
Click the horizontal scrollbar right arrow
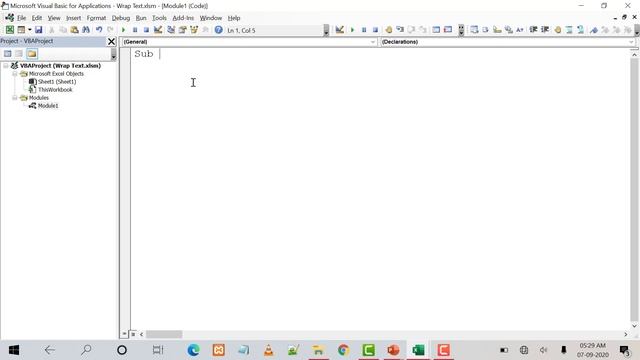[626, 334]
